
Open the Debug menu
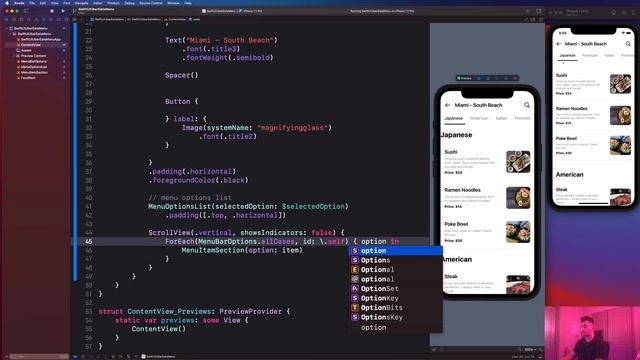129,3
